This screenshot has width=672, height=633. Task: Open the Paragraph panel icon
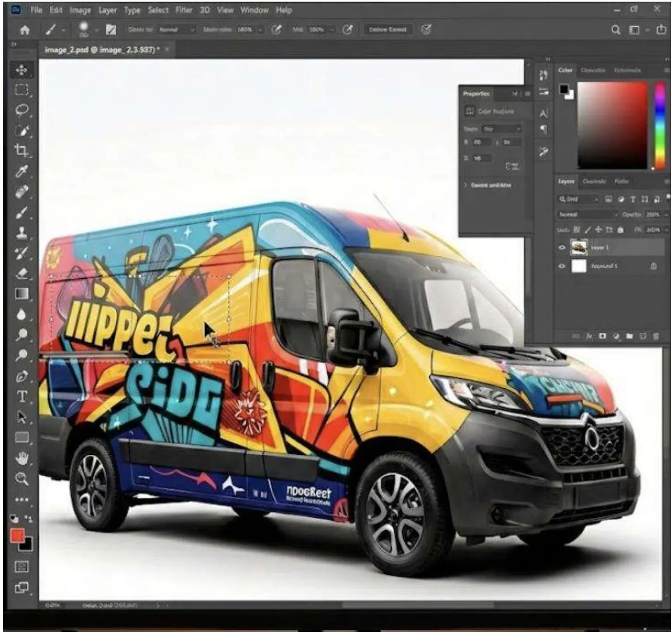pyautogui.click(x=543, y=130)
